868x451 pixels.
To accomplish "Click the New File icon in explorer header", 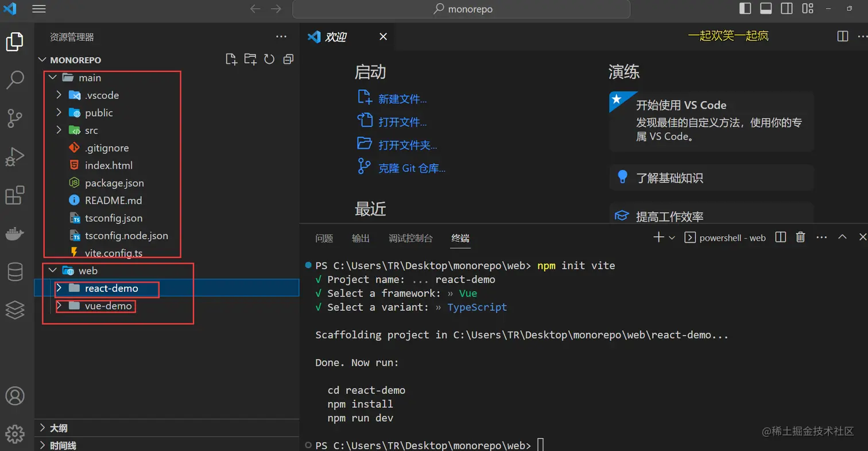I will click(231, 59).
